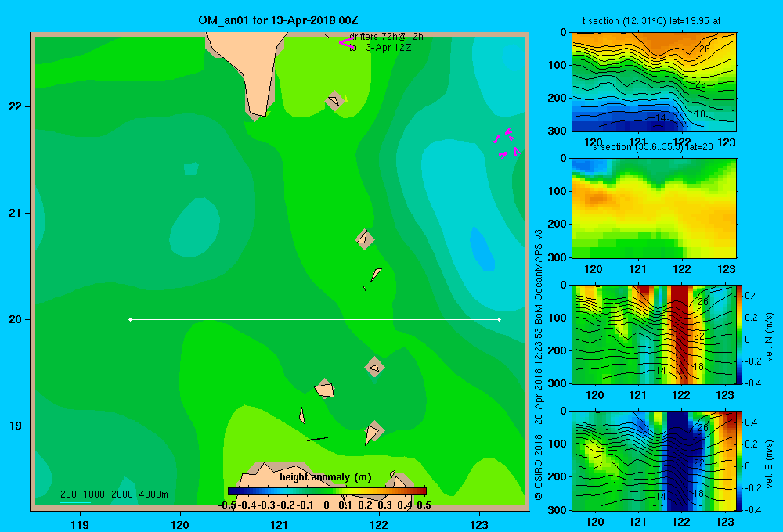Open the temperature section panel
Image resolution: width=783 pixels, height=532 pixels.
pos(654,82)
